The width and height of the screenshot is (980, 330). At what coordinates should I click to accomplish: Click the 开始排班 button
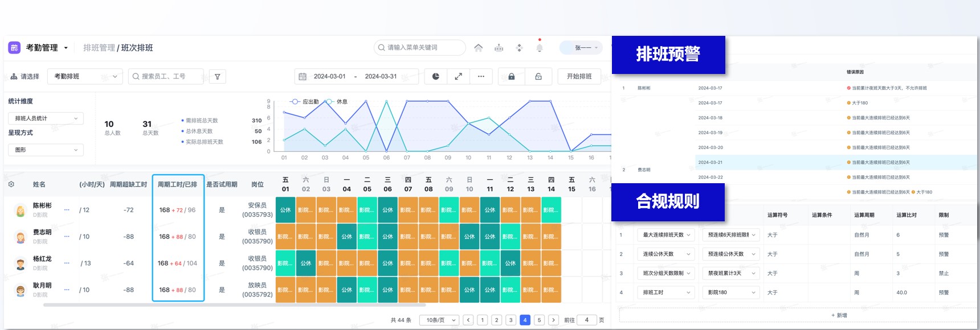tap(579, 76)
